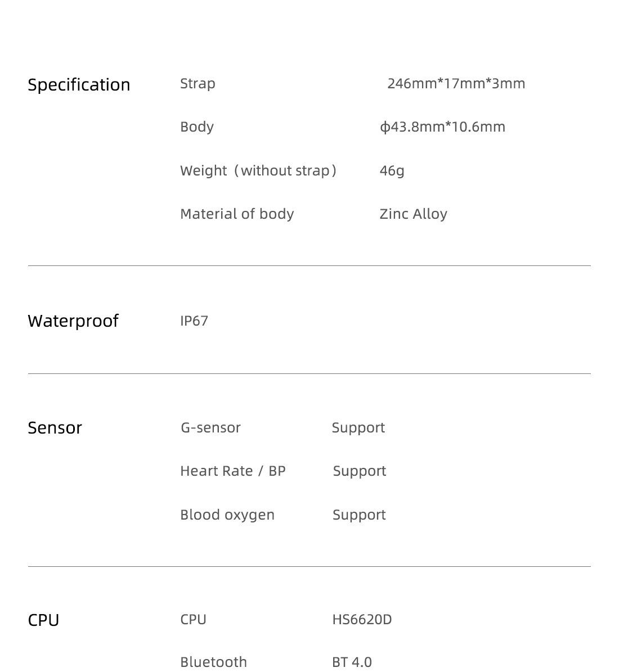Click the Waterproof section heading

click(x=73, y=321)
